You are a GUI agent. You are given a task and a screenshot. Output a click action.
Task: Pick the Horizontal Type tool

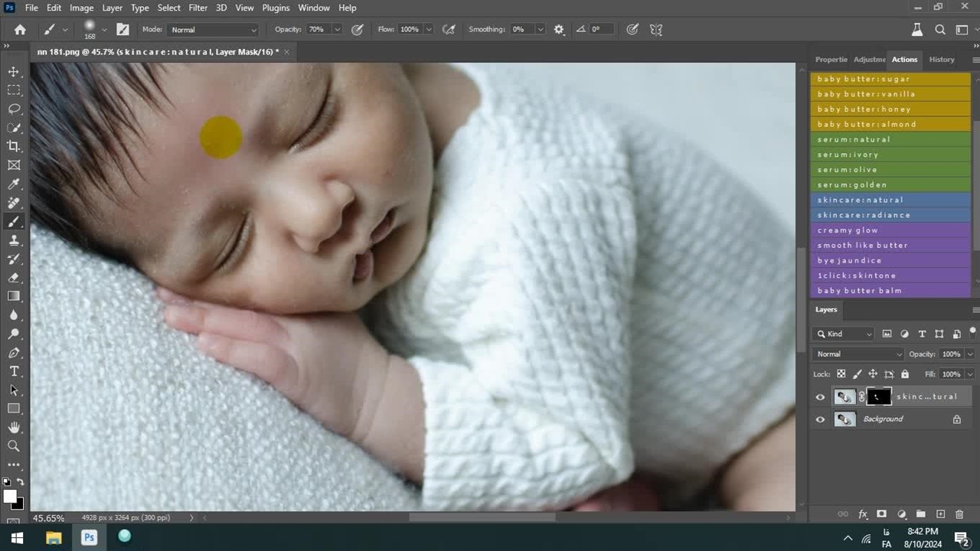(14, 371)
